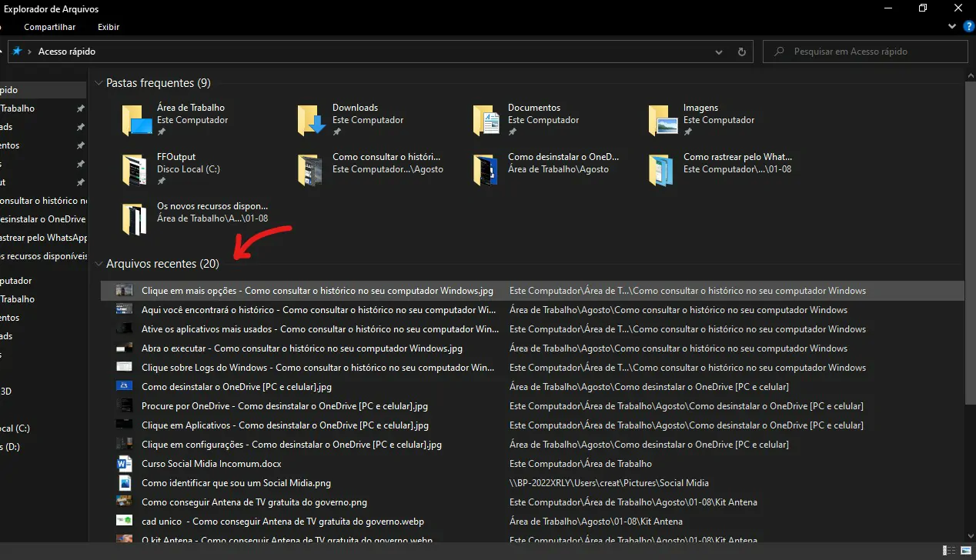Click the thumbnail of 'Como identificar que sou um Social Midia.png'

click(x=125, y=483)
